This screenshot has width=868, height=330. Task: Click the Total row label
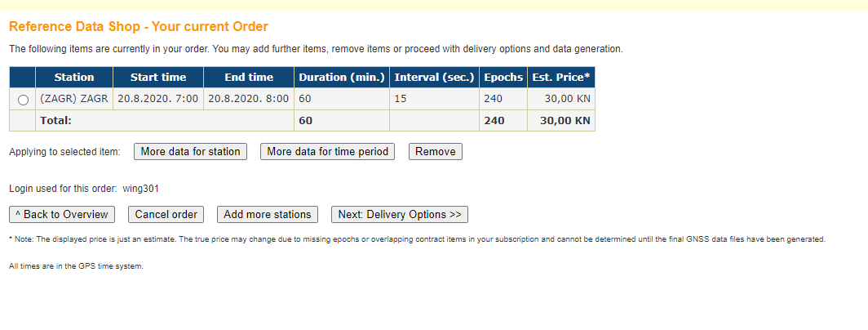coord(56,120)
